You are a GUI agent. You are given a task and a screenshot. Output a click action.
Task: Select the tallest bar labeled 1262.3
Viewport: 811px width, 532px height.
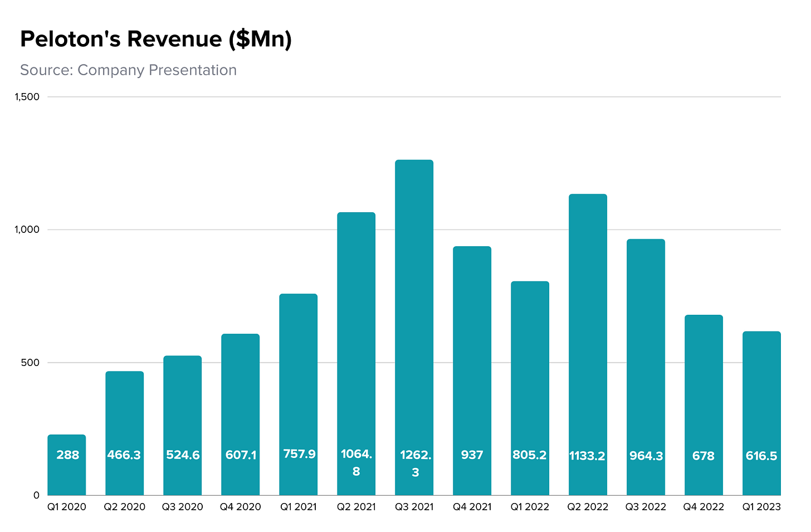414,328
